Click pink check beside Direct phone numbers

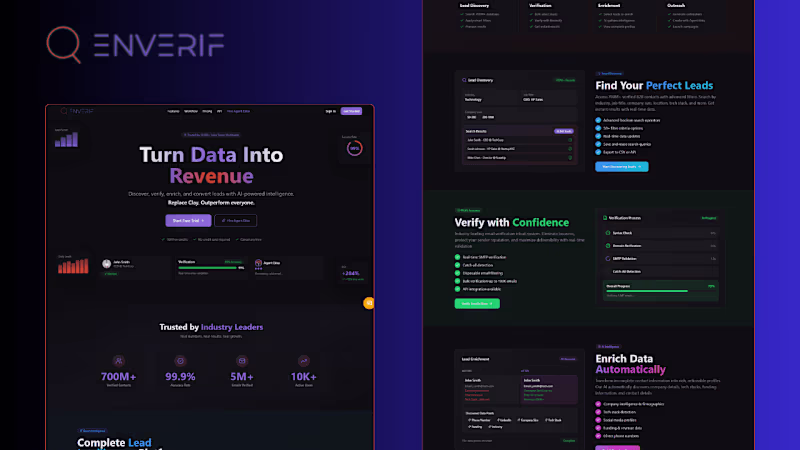click(x=598, y=436)
